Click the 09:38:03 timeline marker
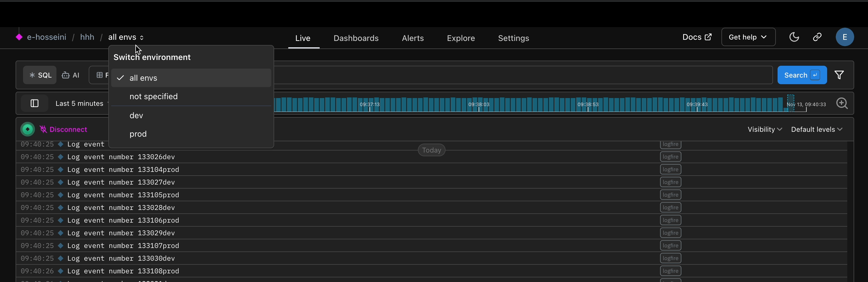Viewport: 868px width, 282px height. [478, 105]
